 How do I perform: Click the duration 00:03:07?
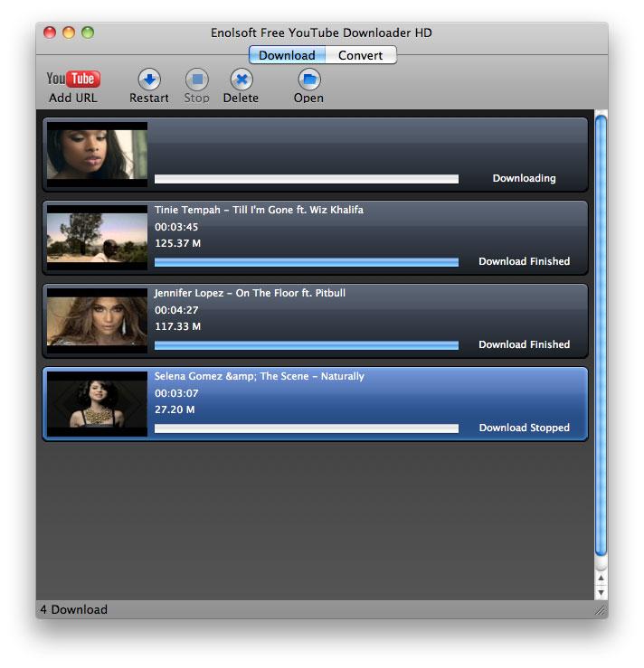pos(176,393)
